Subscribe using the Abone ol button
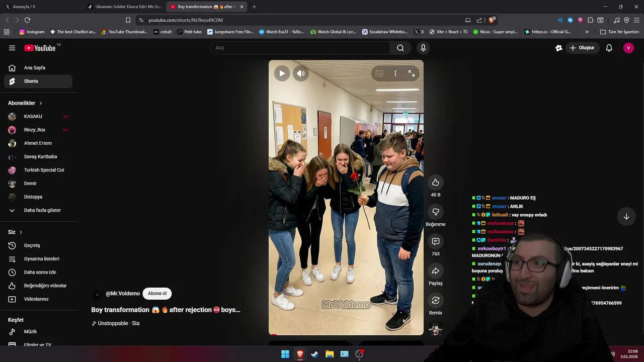The image size is (644, 362). click(157, 294)
